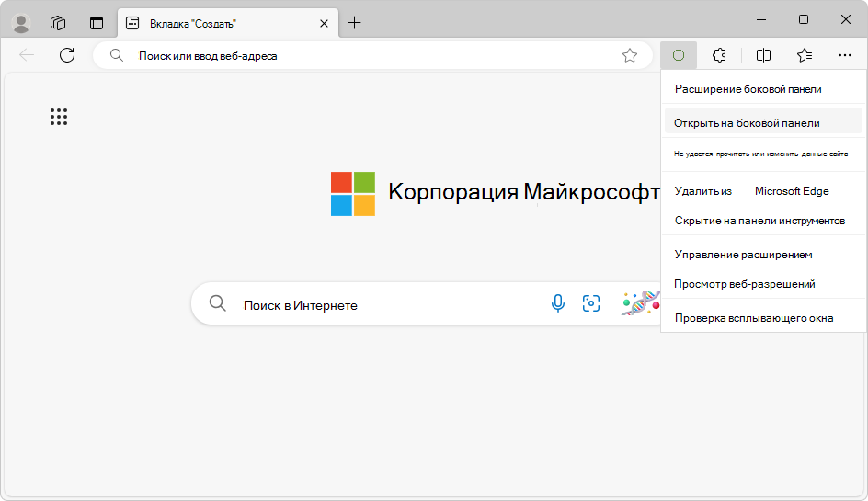
Task: Select the "Вкладка Создать" tab
Action: 227,23
